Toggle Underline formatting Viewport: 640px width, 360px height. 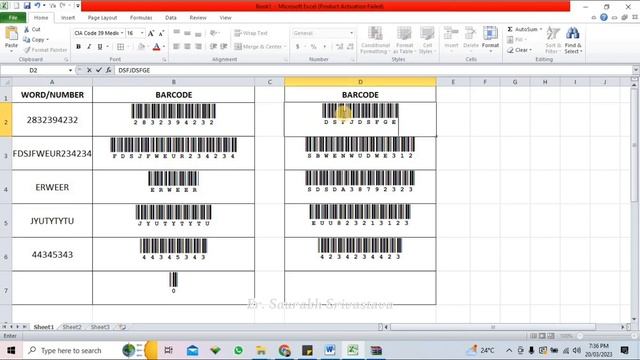pos(100,47)
